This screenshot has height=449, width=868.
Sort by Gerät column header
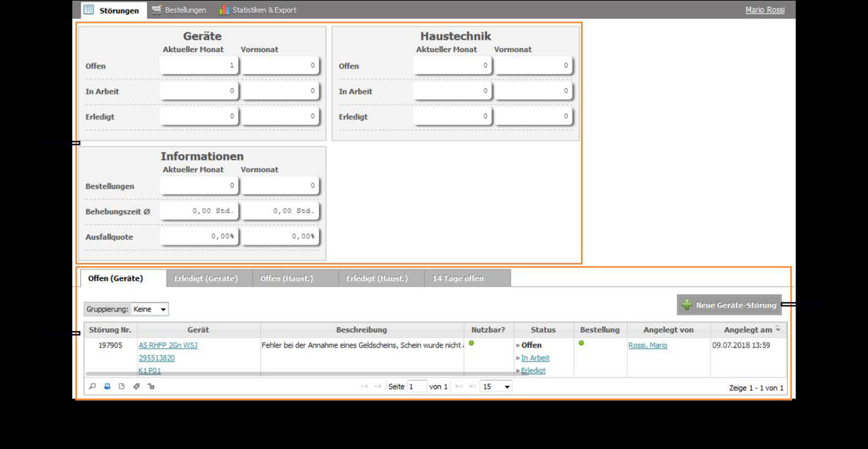coord(198,329)
